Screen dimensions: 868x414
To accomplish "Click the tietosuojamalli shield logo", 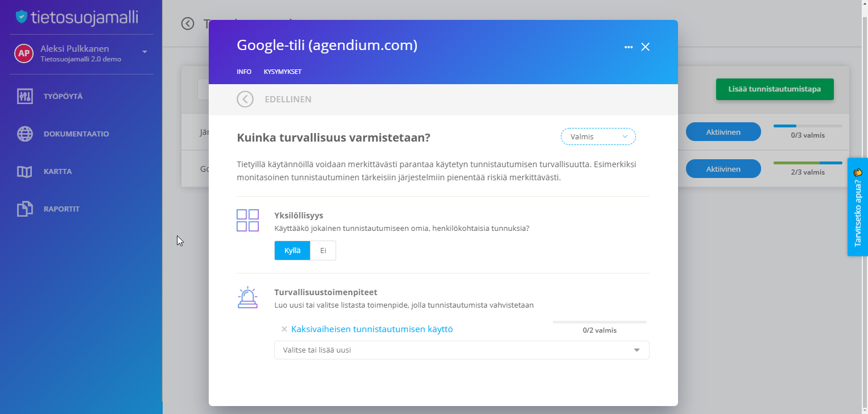I will (x=21, y=16).
